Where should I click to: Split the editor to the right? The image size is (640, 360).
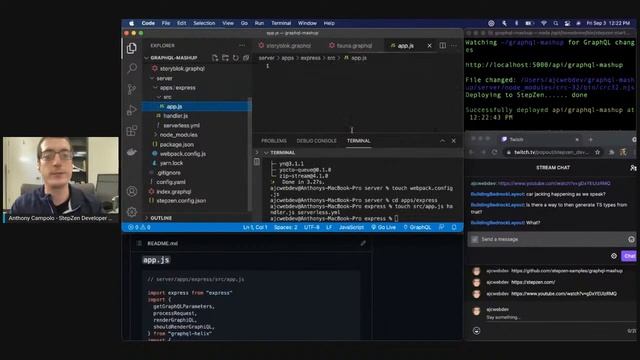click(x=442, y=46)
